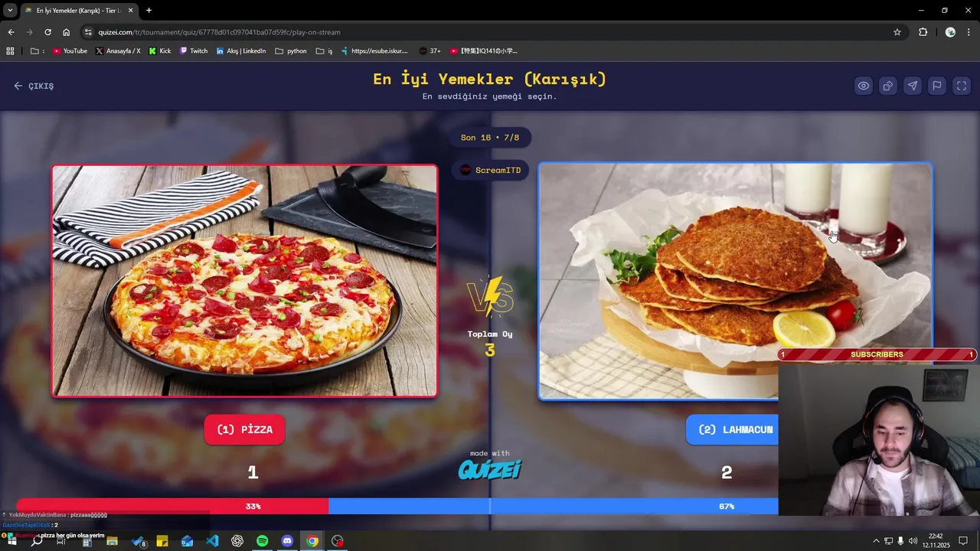The width and height of the screenshot is (980, 551).
Task: Open File Explorer from taskbar
Action: click(112, 541)
